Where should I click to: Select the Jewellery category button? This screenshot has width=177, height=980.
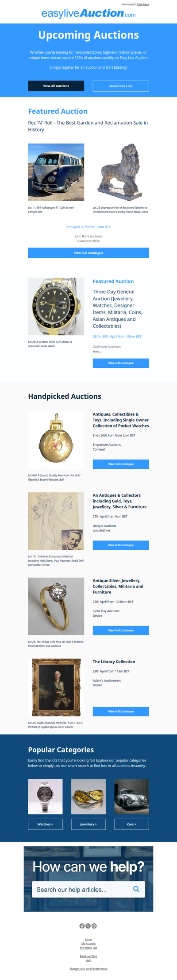click(88, 824)
